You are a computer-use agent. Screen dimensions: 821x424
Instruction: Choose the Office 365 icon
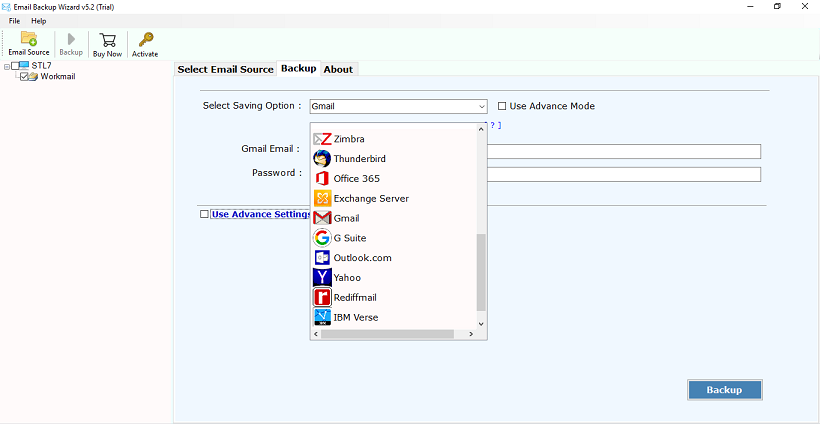pos(322,178)
